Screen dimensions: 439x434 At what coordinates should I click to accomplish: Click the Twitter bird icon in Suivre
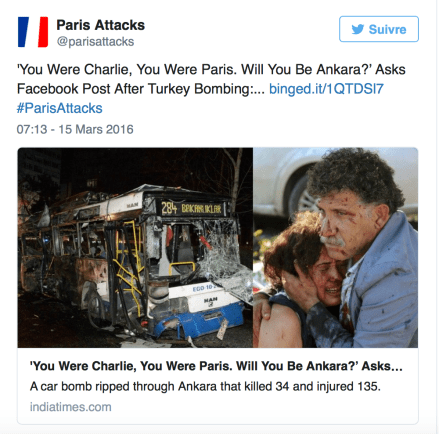pyautogui.click(x=358, y=29)
